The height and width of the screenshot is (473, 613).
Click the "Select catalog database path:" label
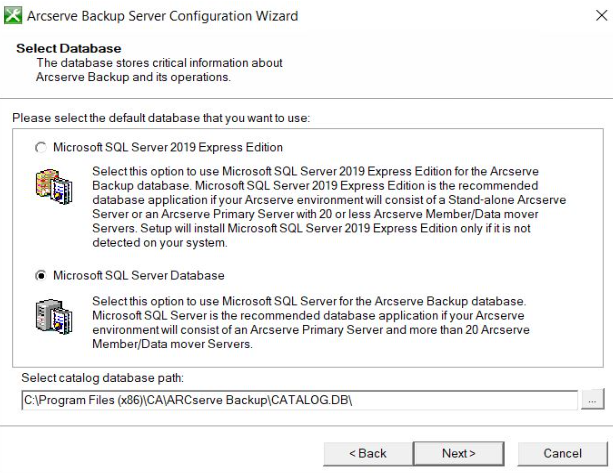[102, 378]
